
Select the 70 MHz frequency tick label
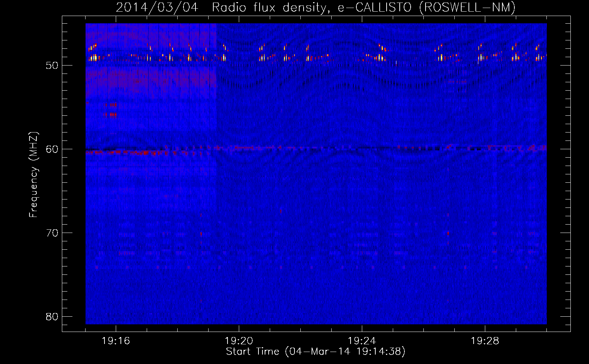[x=52, y=233]
